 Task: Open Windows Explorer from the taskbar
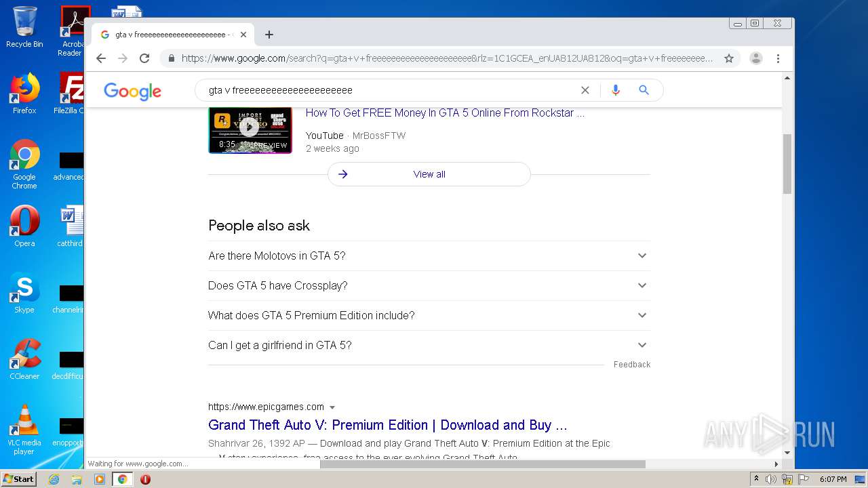77,479
